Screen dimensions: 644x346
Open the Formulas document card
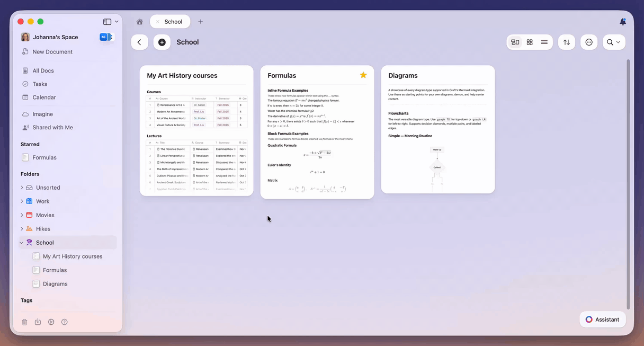click(x=317, y=132)
